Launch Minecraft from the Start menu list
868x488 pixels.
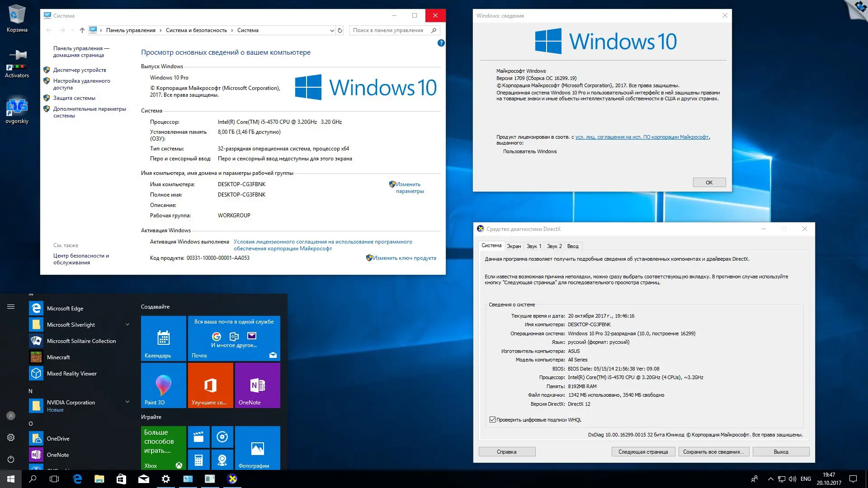59,357
